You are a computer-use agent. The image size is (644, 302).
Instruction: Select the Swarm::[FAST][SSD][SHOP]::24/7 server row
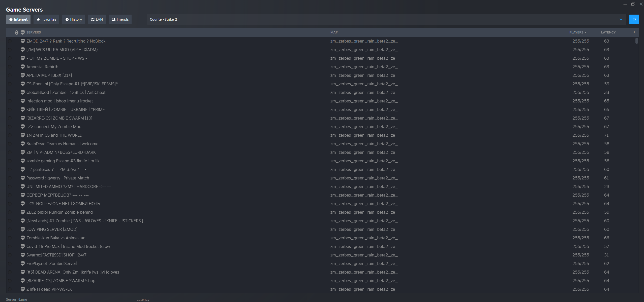(x=56, y=255)
